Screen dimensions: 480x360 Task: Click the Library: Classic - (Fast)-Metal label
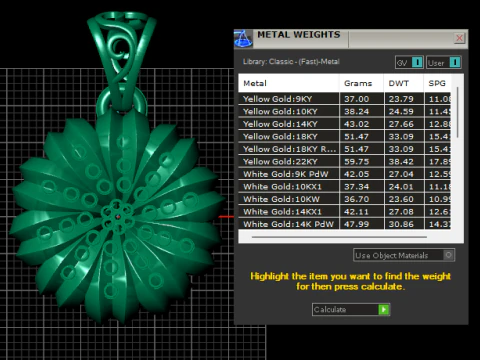click(x=291, y=62)
